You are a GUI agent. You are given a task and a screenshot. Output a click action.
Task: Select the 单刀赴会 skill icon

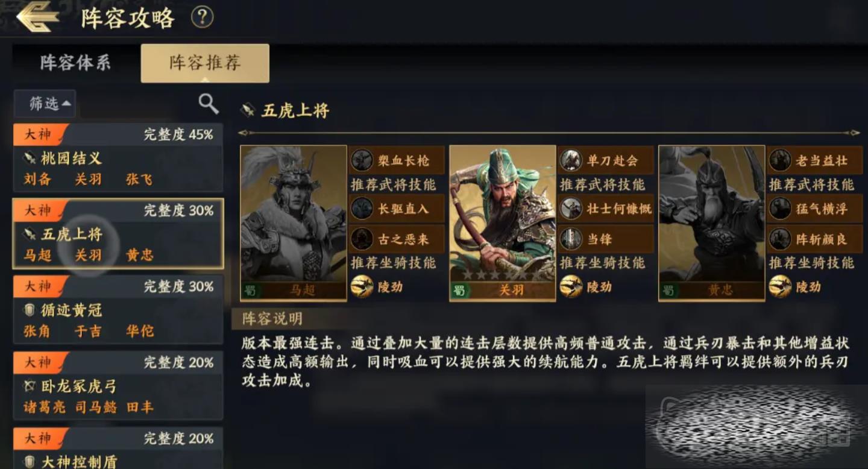[571, 160]
